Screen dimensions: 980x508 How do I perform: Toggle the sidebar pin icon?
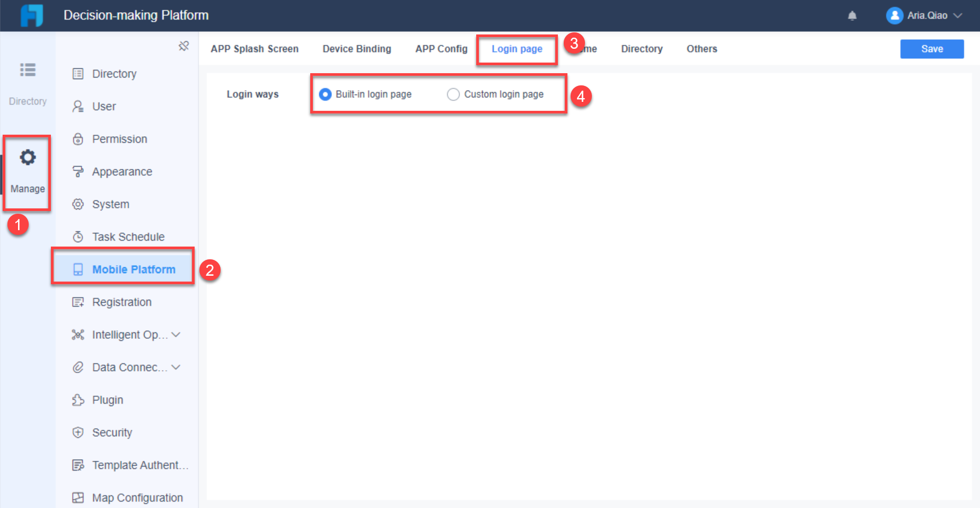[183, 46]
